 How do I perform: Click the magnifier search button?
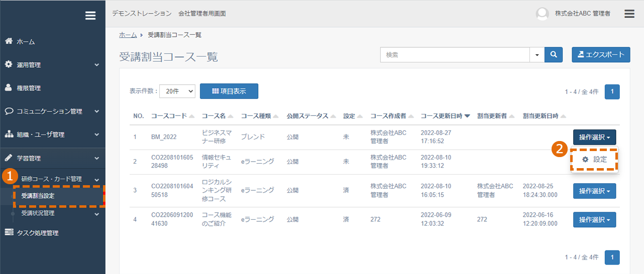click(554, 55)
